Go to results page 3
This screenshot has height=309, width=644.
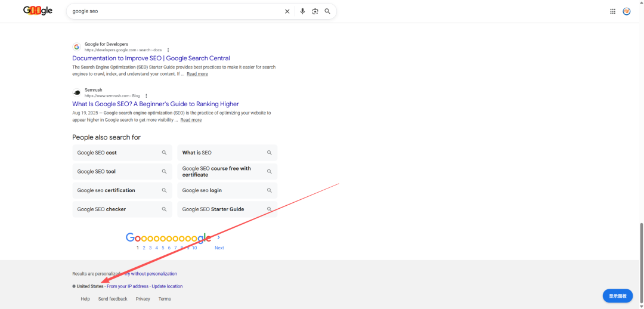point(150,248)
